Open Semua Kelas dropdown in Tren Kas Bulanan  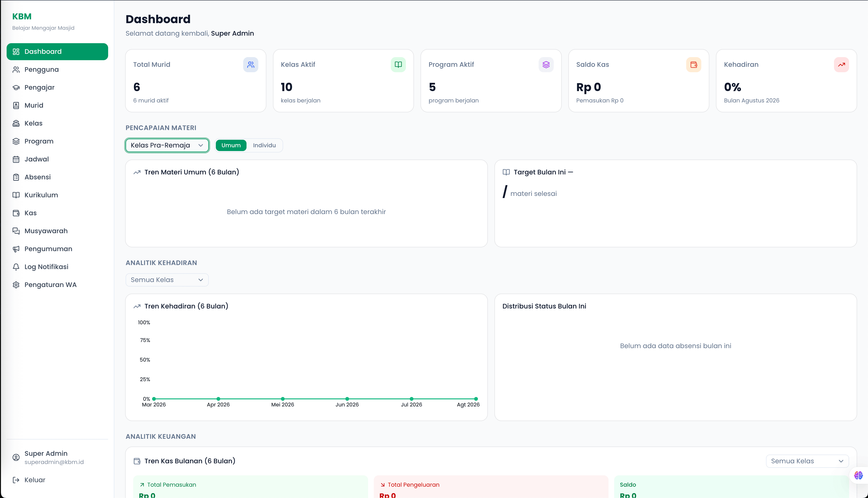point(807,461)
